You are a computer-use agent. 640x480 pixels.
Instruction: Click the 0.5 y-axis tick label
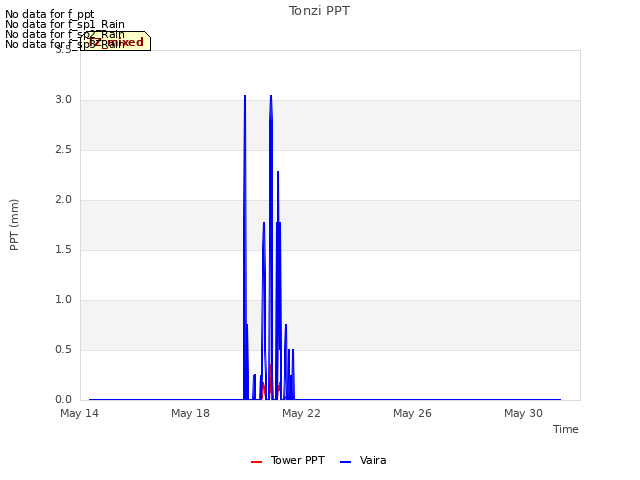pos(63,349)
